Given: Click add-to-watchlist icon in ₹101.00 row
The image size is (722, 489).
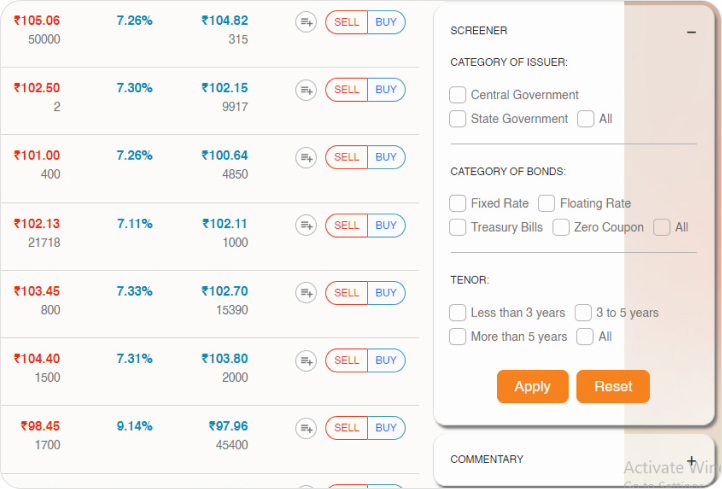Looking at the screenshot, I should 306,157.
